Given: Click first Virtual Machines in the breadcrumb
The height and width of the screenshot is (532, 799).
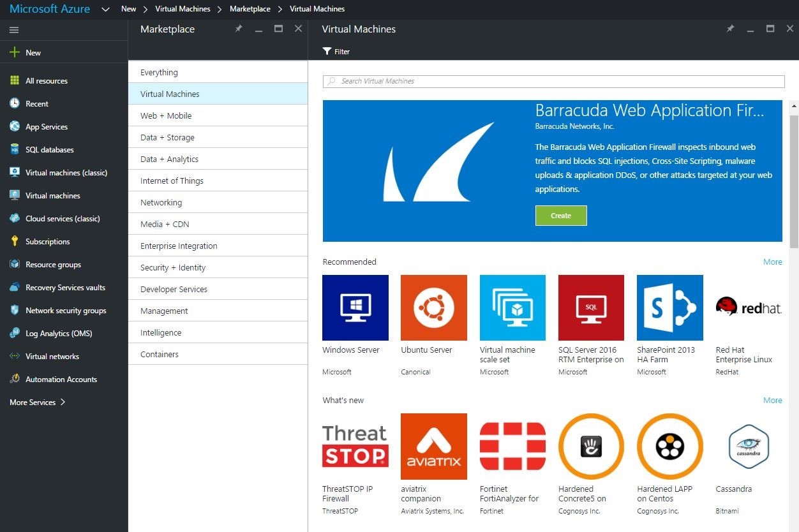Looking at the screenshot, I should 183,9.
